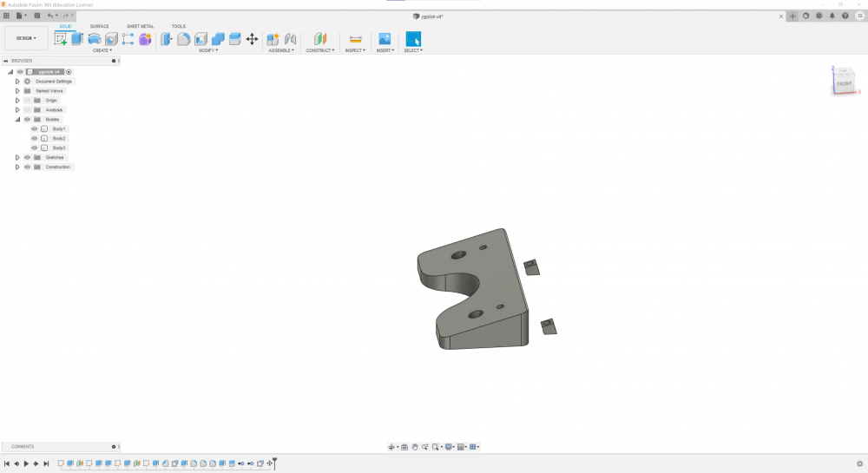
Task: Collapse the Bodies folder
Action: pyautogui.click(x=17, y=119)
